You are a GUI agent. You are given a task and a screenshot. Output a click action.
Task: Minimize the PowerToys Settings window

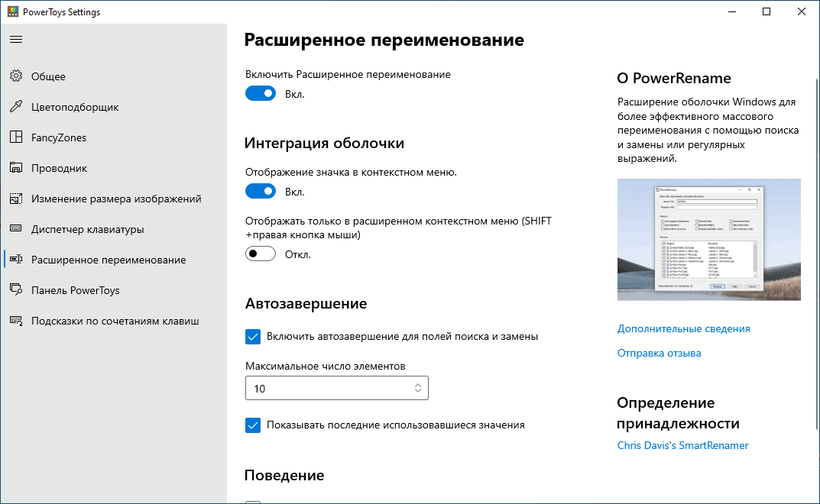[732, 11]
